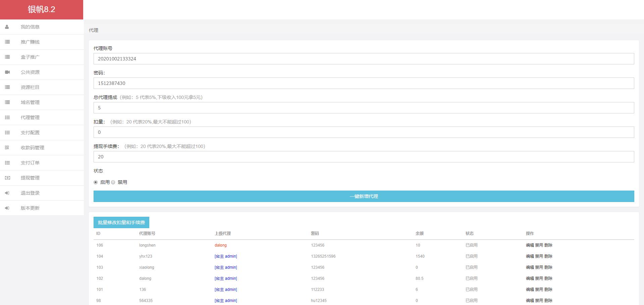Select the 启用 status radio button

coord(96,182)
